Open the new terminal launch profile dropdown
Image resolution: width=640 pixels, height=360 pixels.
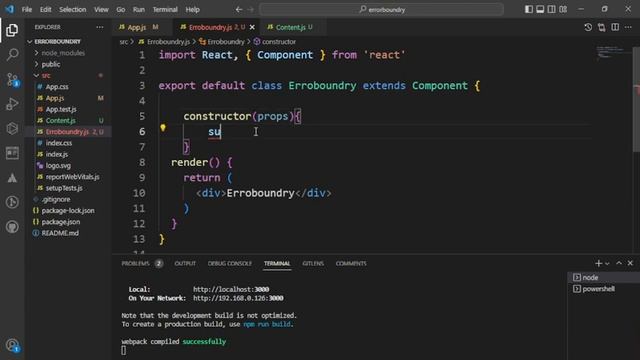[x=607, y=264]
